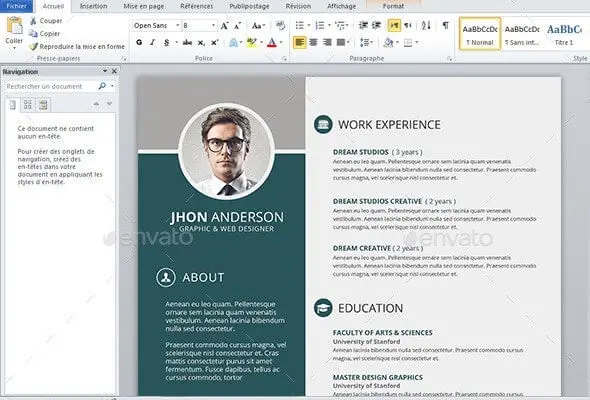This screenshot has height=400, width=590.
Task: Open the borders dropdown arrow
Action: click(x=417, y=43)
